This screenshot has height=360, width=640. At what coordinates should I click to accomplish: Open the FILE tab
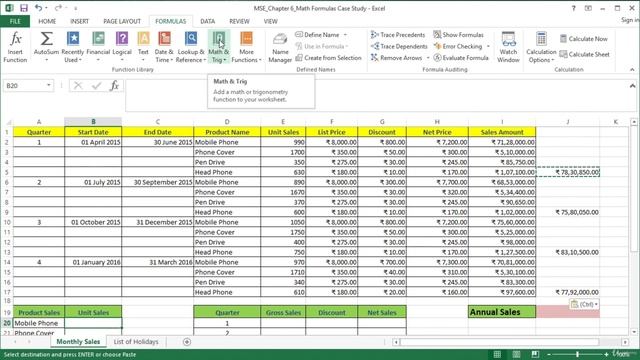(x=15, y=21)
